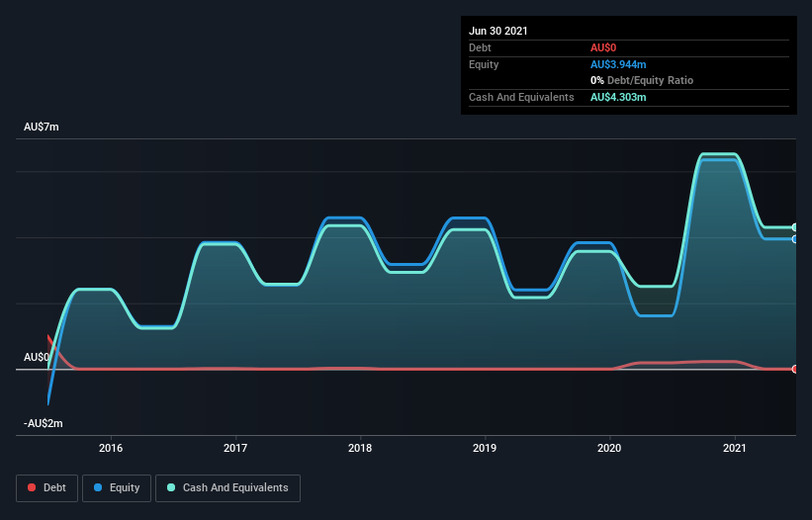Viewport: 812px width, 520px height.
Task: Click the teal dot in Cash legend
Action: (x=171, y=487)
